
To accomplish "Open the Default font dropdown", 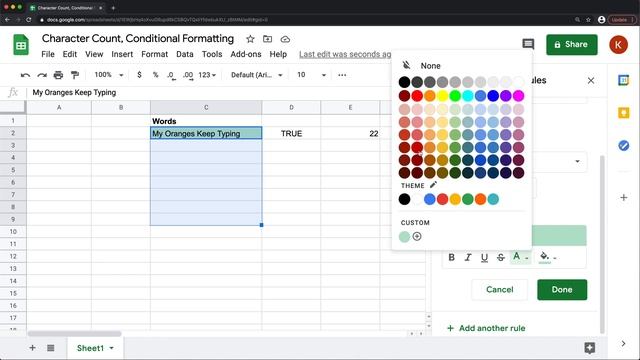I will tap(257, 75).
